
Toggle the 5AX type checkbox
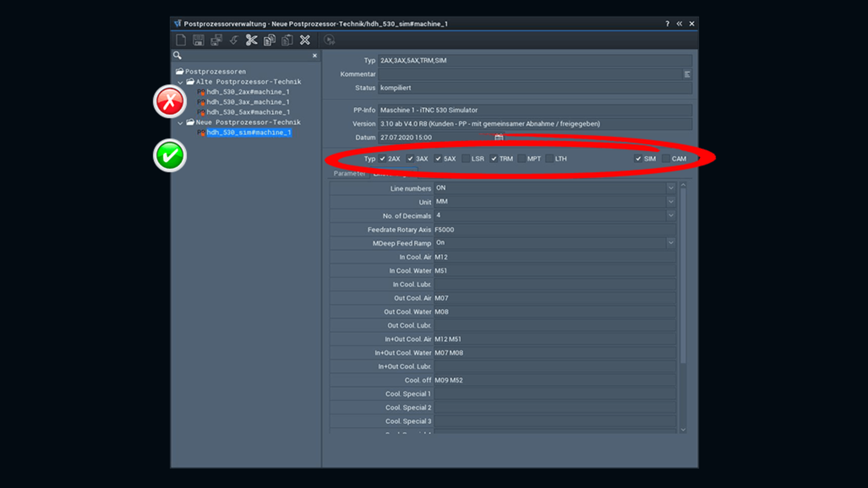pos(438,159)
